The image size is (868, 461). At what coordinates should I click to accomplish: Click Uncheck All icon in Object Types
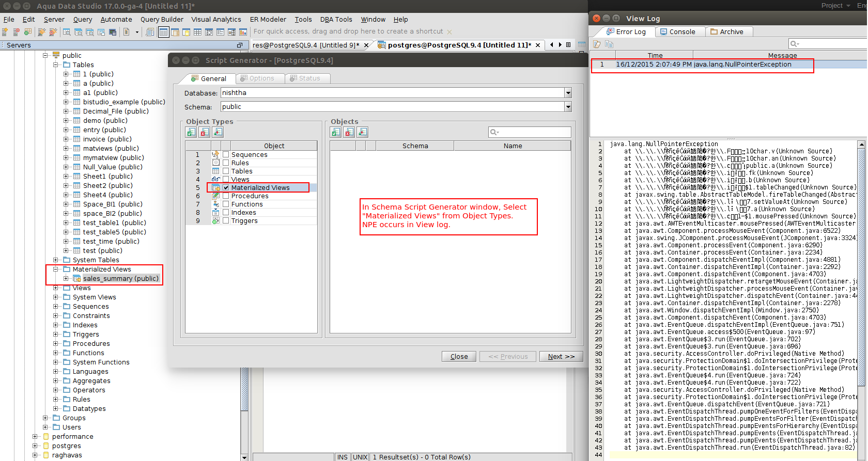205,133
